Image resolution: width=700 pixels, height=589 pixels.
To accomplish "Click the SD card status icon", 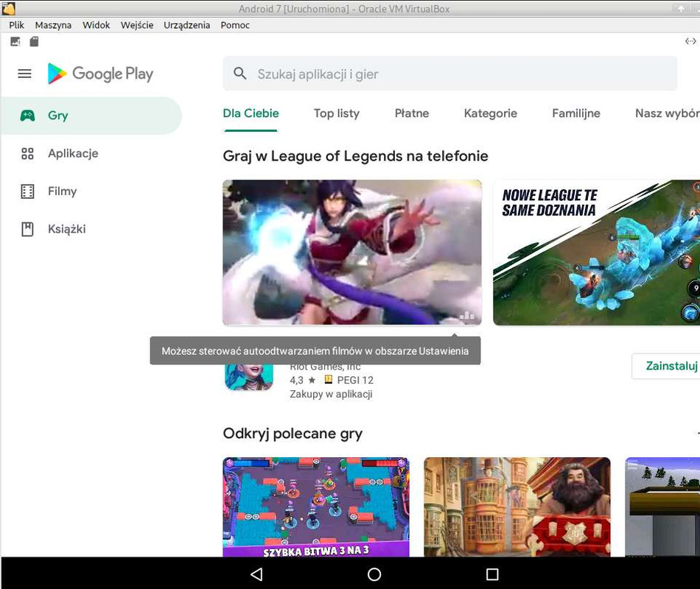I will (x=34, y=41).
